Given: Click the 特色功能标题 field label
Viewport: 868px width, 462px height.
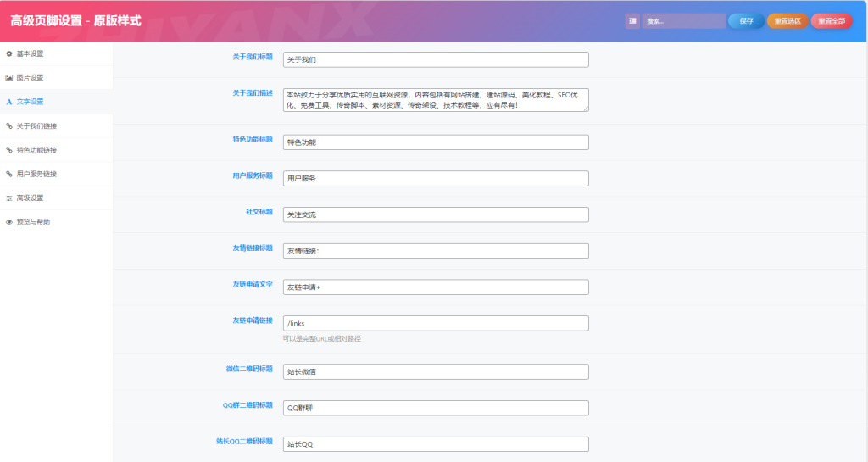Looking at the screenshot, I should click(253, 139).
